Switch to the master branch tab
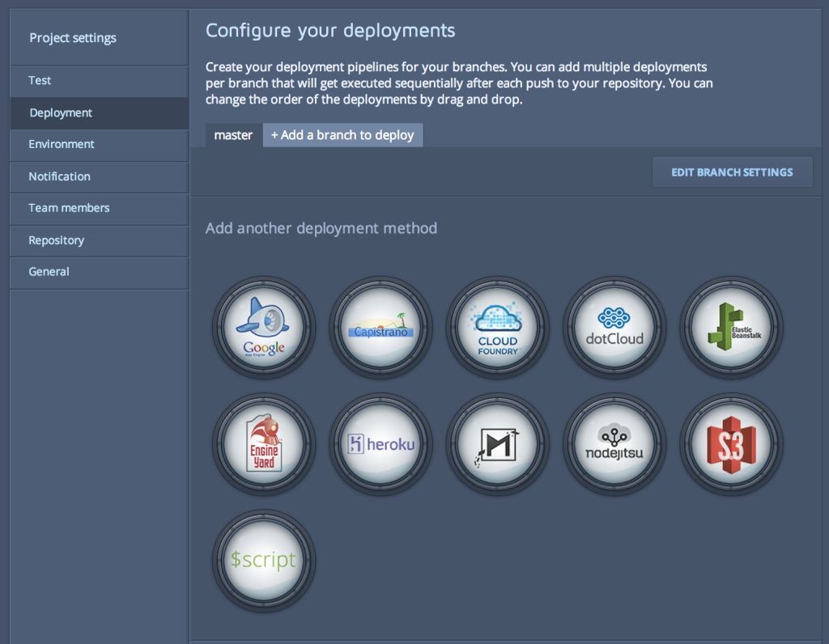The width and height of the screenshot is (829, 644). pyautogui.click(x=233, y=135)
